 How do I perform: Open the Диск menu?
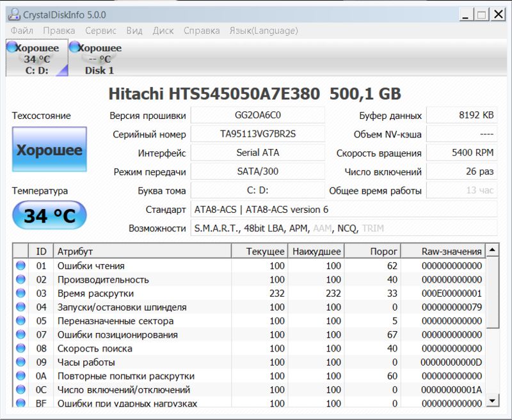click(163, 31)
